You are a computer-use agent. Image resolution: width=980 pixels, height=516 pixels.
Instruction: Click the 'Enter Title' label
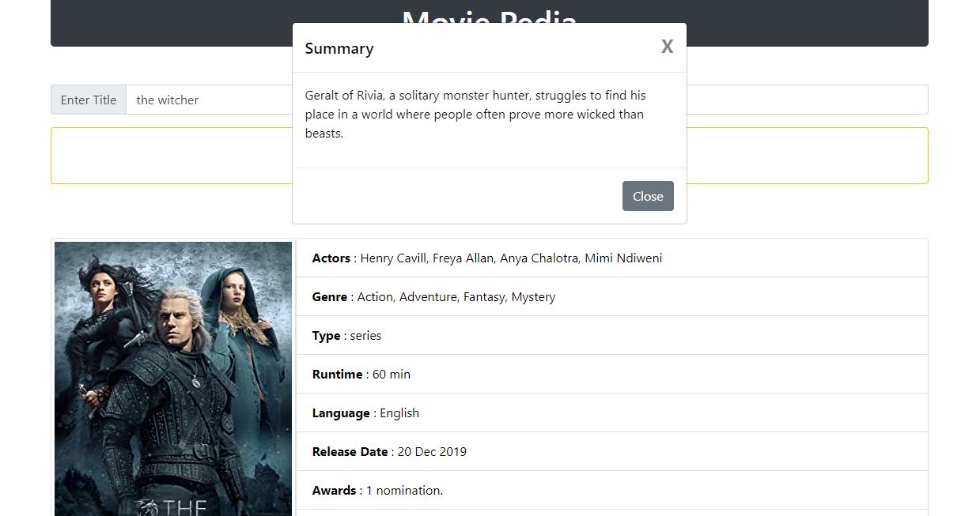[89, 100]
